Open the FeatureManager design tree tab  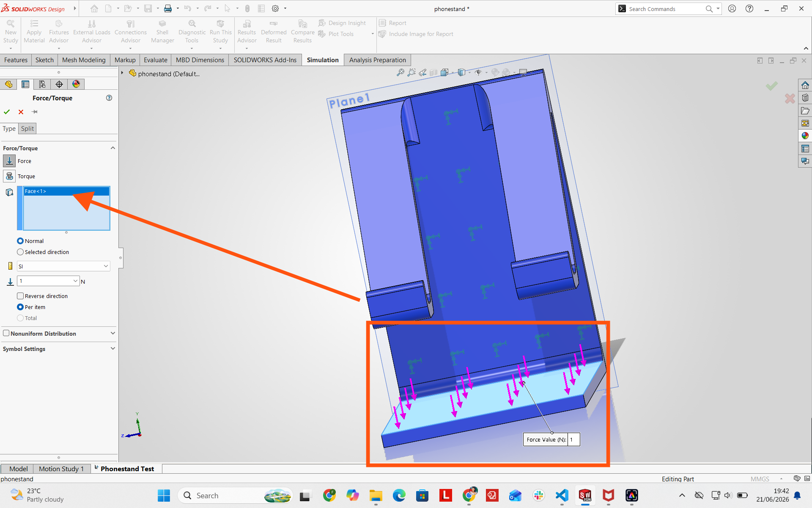8,84
